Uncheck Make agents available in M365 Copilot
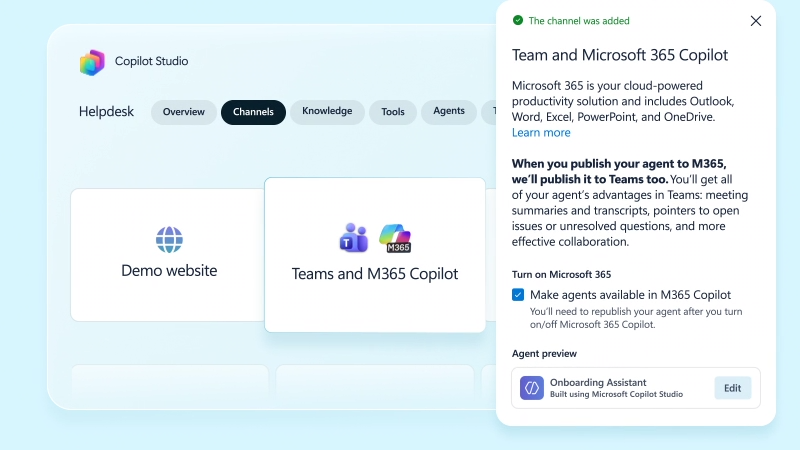Viewport: 800px width, 450px height. 518,295
